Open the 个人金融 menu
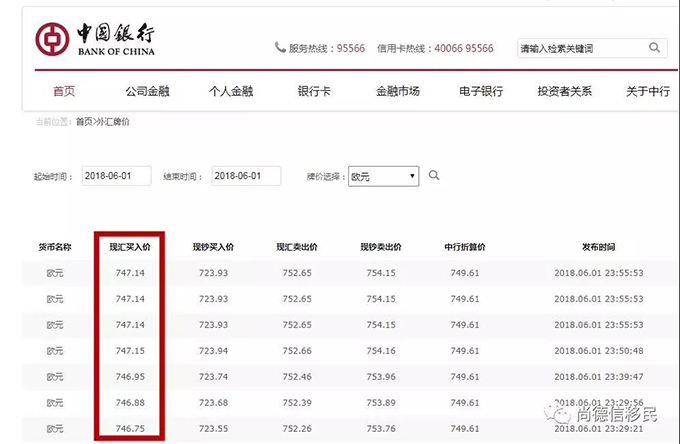 click(x=230, y=92)
